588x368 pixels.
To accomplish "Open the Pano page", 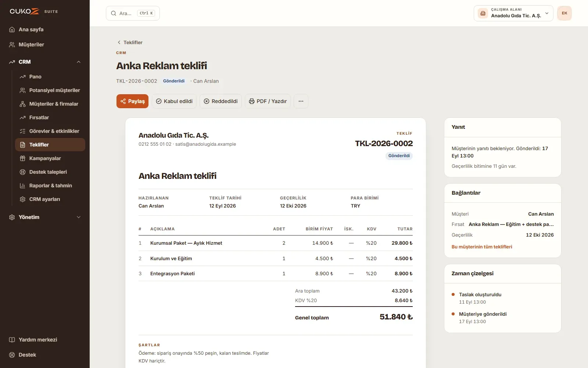I will coord(50,77).
